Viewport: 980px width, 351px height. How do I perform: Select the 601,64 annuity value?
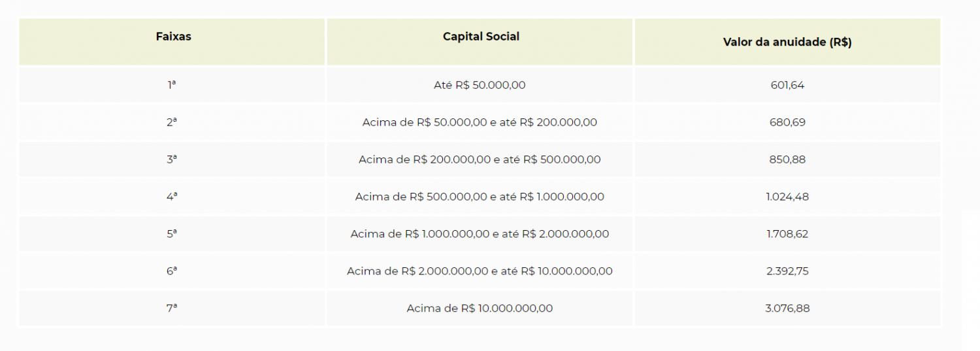click(x=787, y=85)
